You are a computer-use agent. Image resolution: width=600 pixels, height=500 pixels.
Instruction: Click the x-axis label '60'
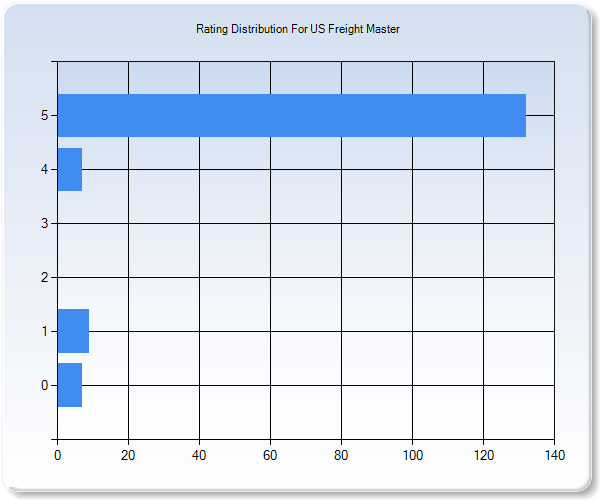pyautogui.click(x=270, y=455)
